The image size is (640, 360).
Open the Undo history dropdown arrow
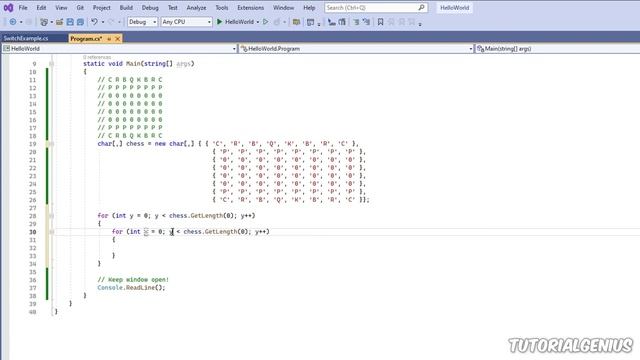(103, 22)
